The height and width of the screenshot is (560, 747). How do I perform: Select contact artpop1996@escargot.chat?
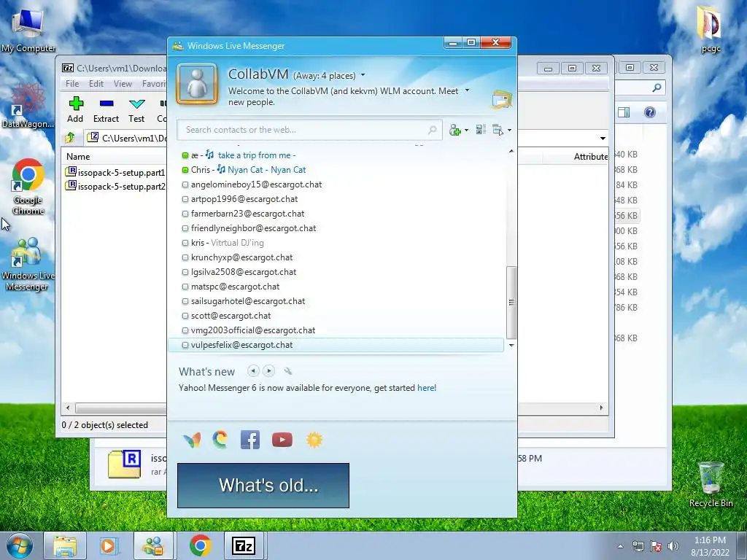(336, 199)
